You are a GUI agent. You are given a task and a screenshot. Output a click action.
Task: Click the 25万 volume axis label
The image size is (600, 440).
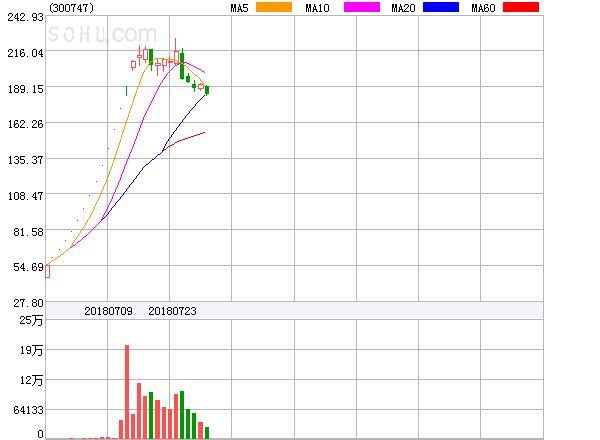[31, 320]
